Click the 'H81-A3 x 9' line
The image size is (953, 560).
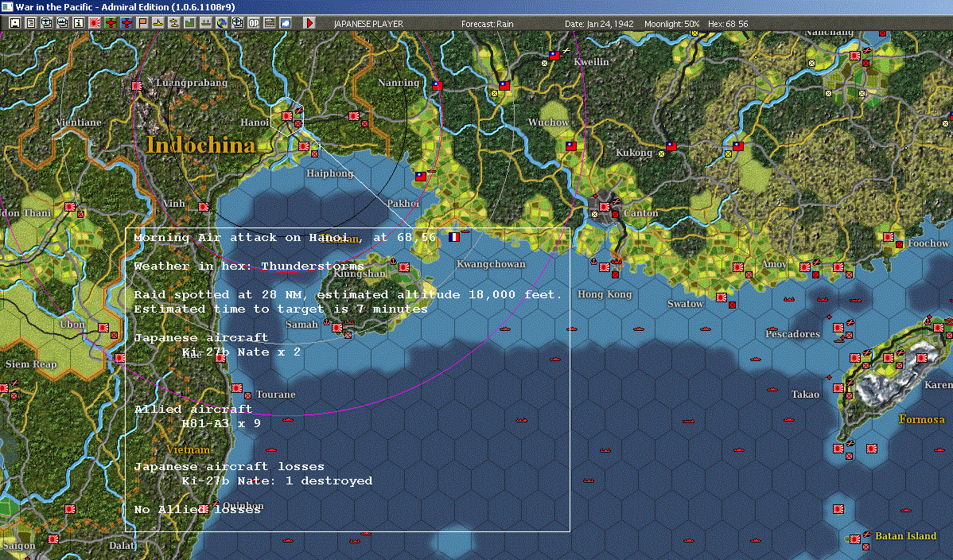click(221, 423)
